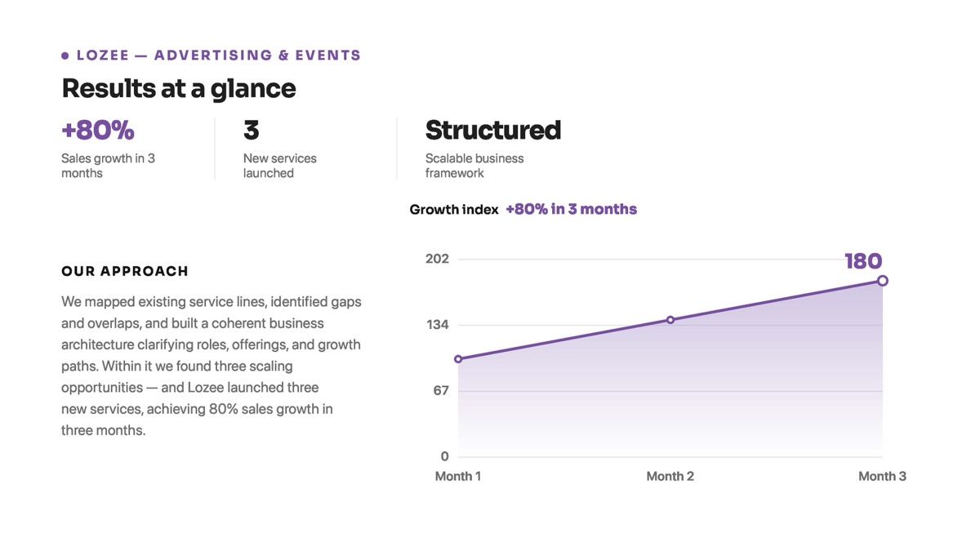Viewport: 980px width, 551px height.
Task: Click the Structured headline text
Action: (x=493, y=130)
